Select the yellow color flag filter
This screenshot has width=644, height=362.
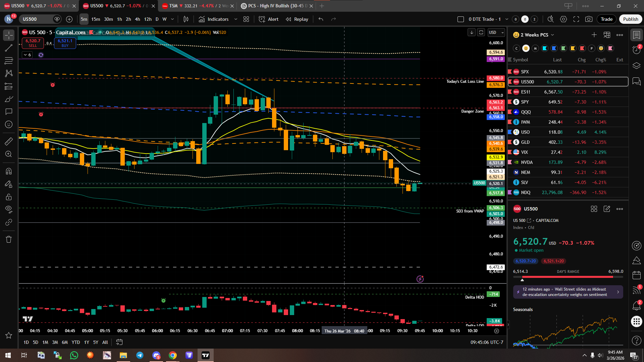tap(573, 48)
